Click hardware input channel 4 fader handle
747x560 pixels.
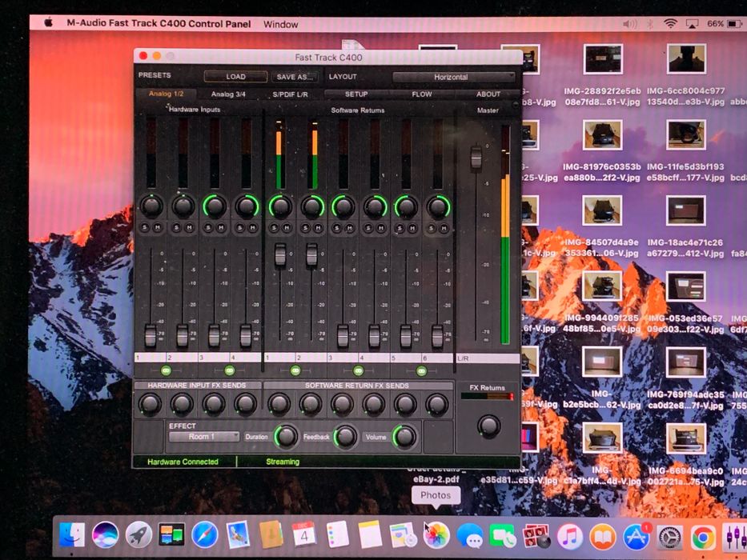point(246,336)
